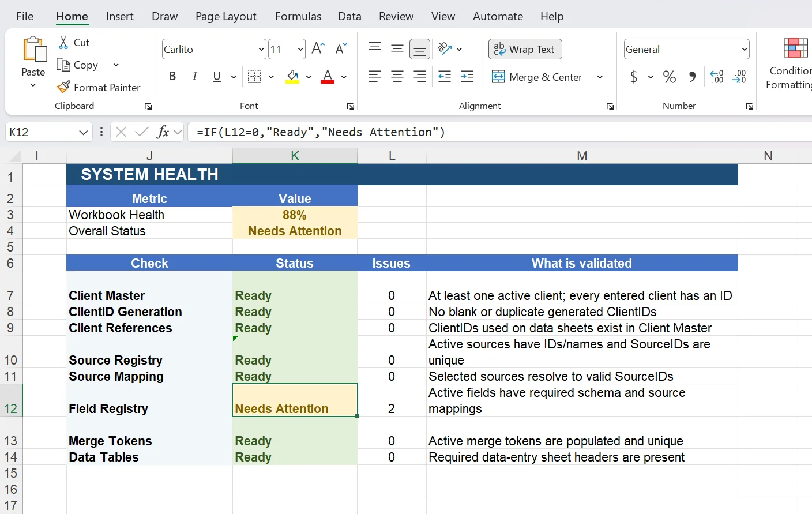Toggle bottom align button
The height and width of the screenshot is (514, 812).
click(x=420, y=49)
